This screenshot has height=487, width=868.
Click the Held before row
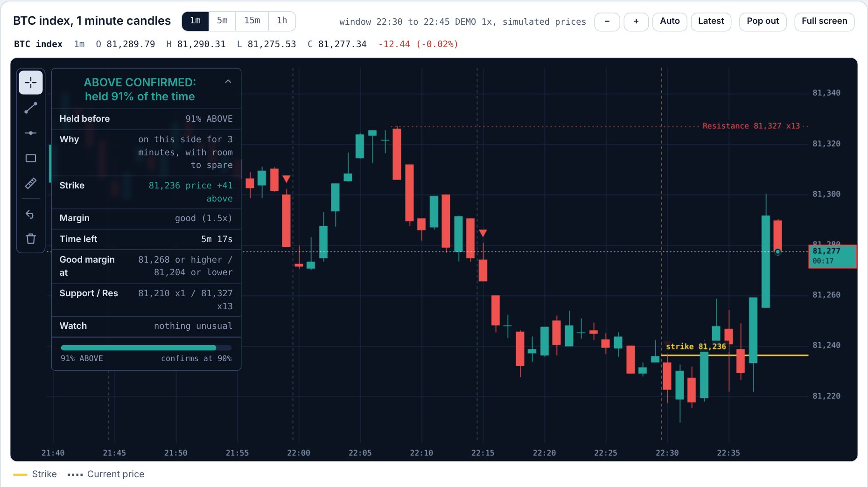[x=146, y=119]
